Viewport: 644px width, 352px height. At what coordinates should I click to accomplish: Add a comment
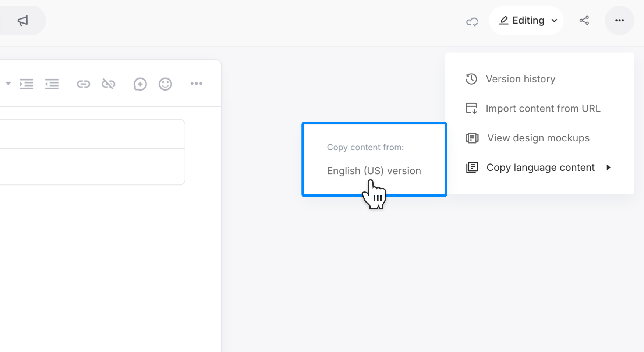point(139,84)
